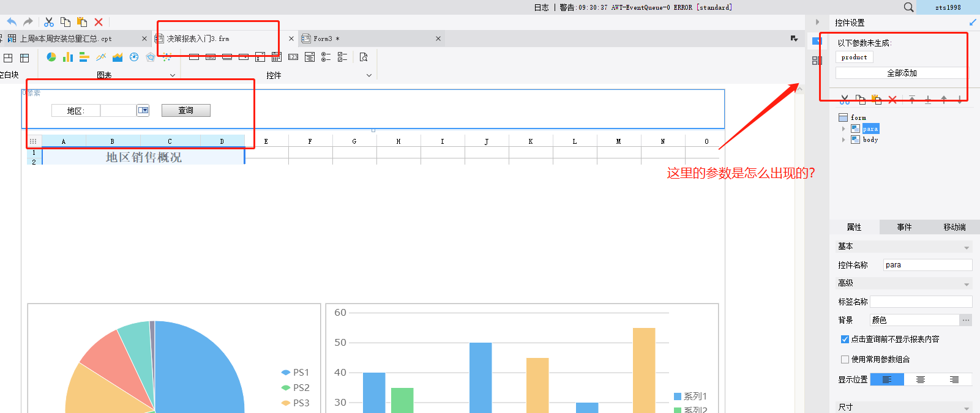This screenshot has height=413, width=980.
Task: Move widget up one level in tree toolbar
Action: [x=944, y=100]
